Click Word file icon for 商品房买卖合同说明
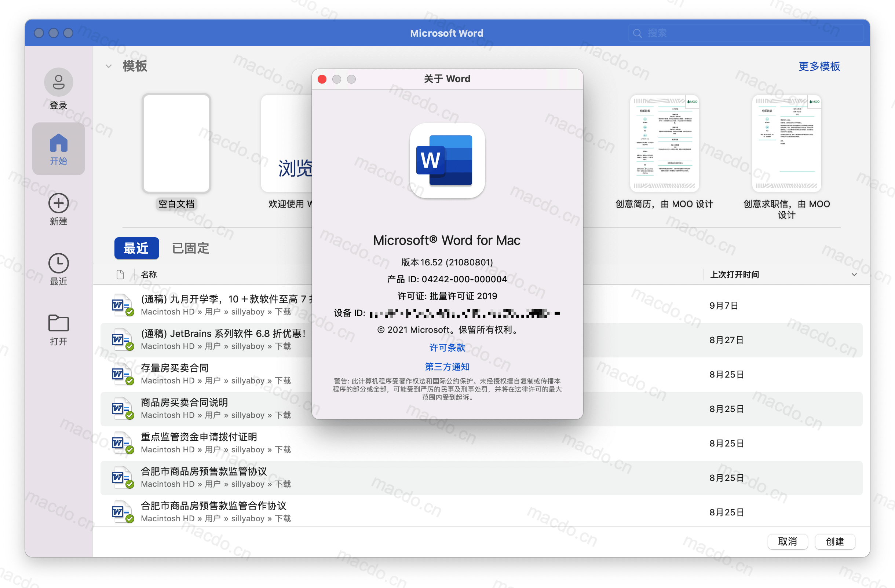Image resolution: width=895 pixels, height=588 pixels. 122,408
